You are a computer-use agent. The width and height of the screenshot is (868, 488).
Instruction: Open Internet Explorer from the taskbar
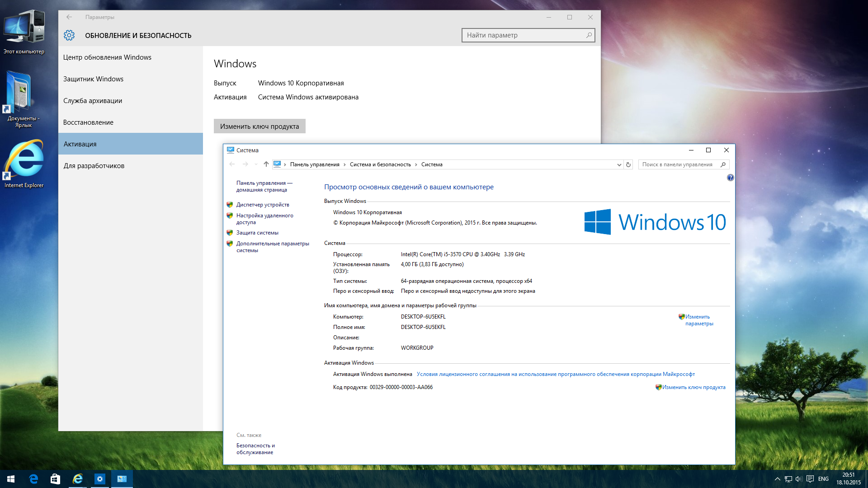click(78, 479)
